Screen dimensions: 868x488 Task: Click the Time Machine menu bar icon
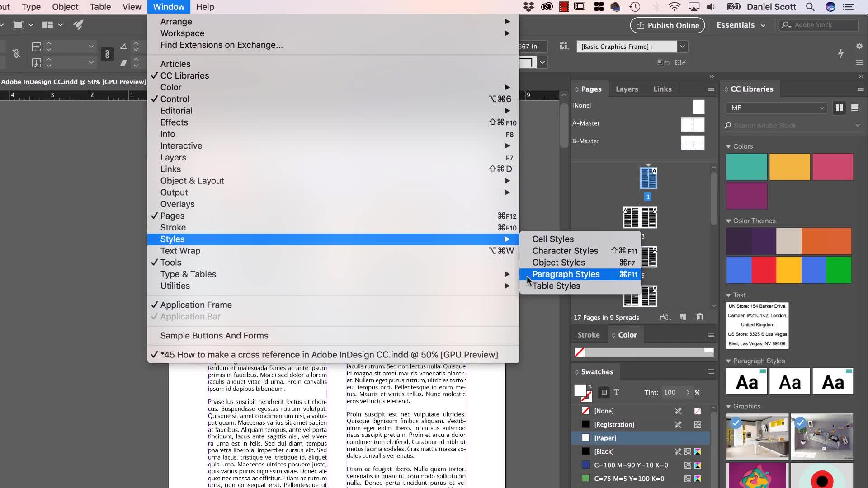click(635, 7)
